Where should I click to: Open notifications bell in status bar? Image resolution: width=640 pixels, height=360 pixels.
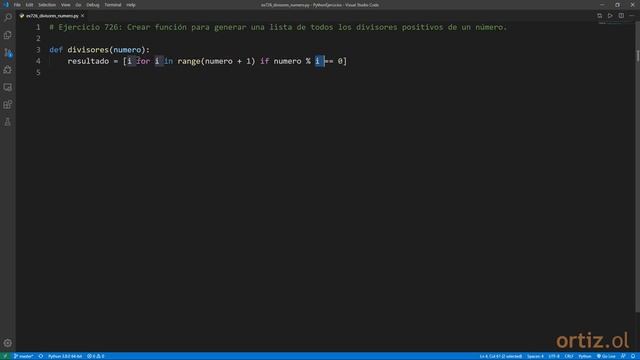click(633, 356)
